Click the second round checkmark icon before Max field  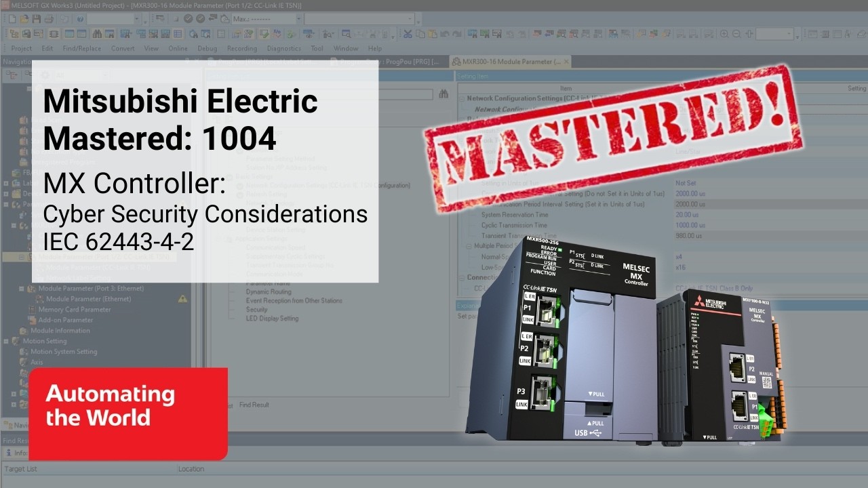coord(200,18)
